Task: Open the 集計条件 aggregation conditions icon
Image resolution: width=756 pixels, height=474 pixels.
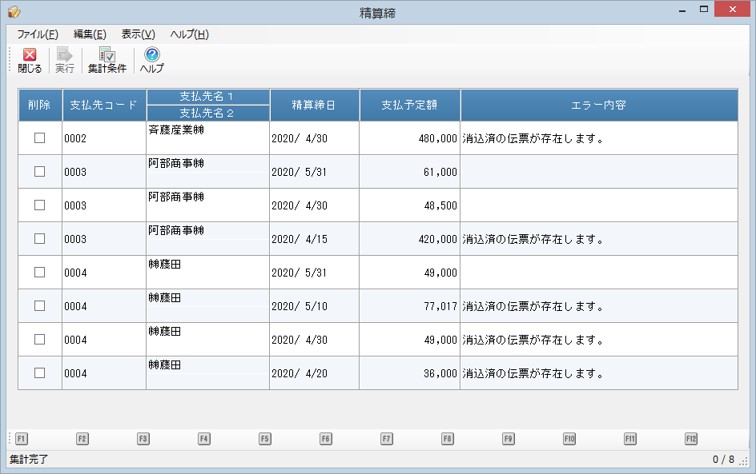Action: (107, 54)
